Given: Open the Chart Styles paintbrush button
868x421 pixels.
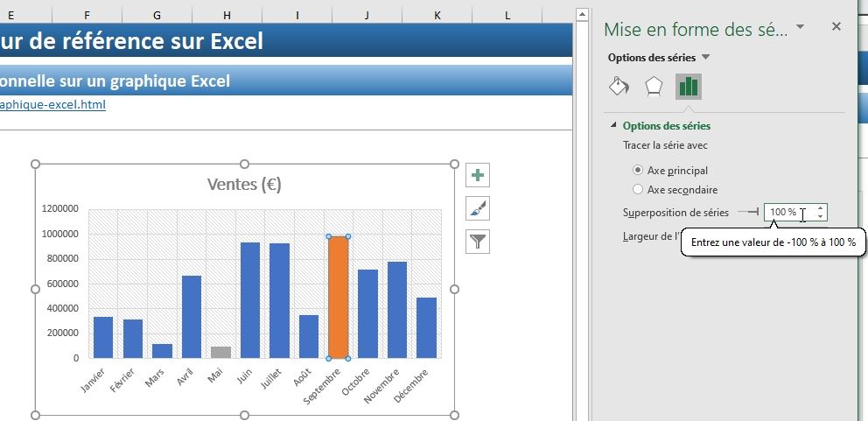Looking at the screenshot, I should click(x=478, y=208).
